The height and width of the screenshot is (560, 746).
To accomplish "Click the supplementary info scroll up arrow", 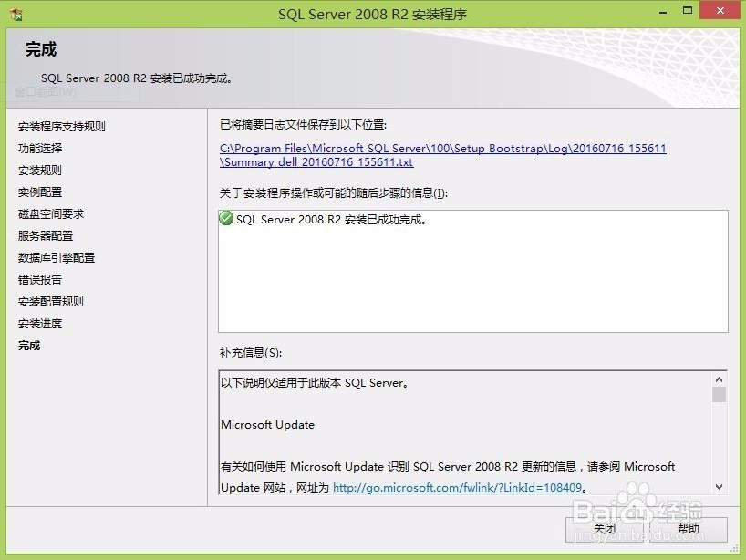I will pyautogui.click(x=719, y=379).
